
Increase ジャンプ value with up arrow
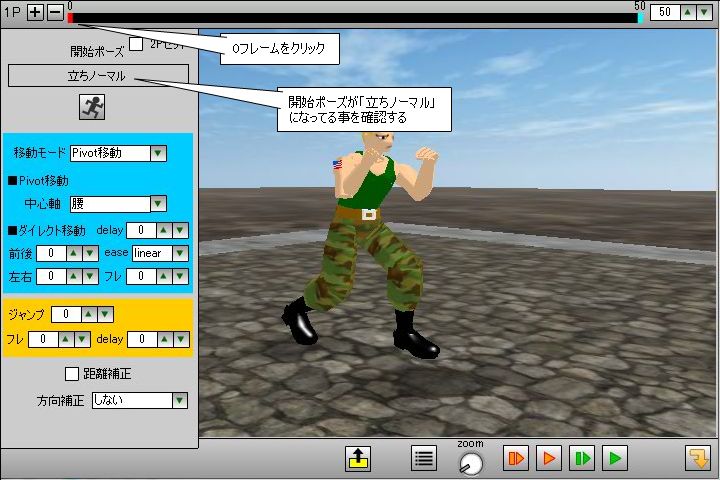click(89, 314)
